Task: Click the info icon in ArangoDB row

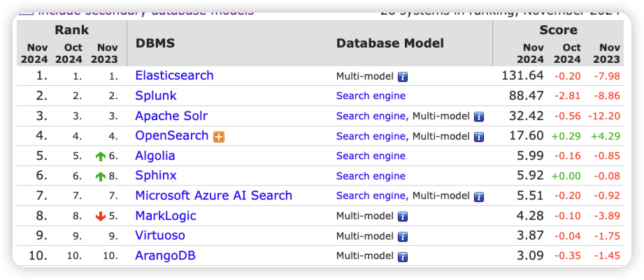Action: [x=403, y=257]
